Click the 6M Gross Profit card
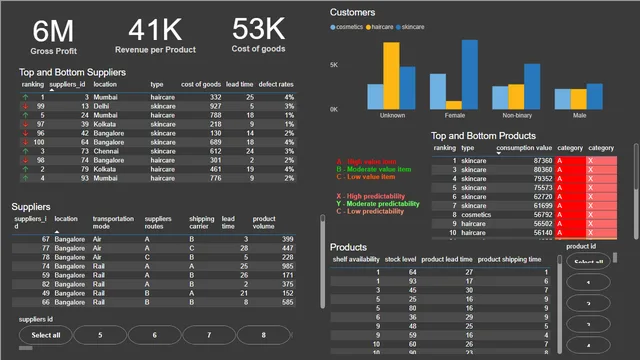The width and height of the screenshot is (640, 360). click(x=53, y=37)
